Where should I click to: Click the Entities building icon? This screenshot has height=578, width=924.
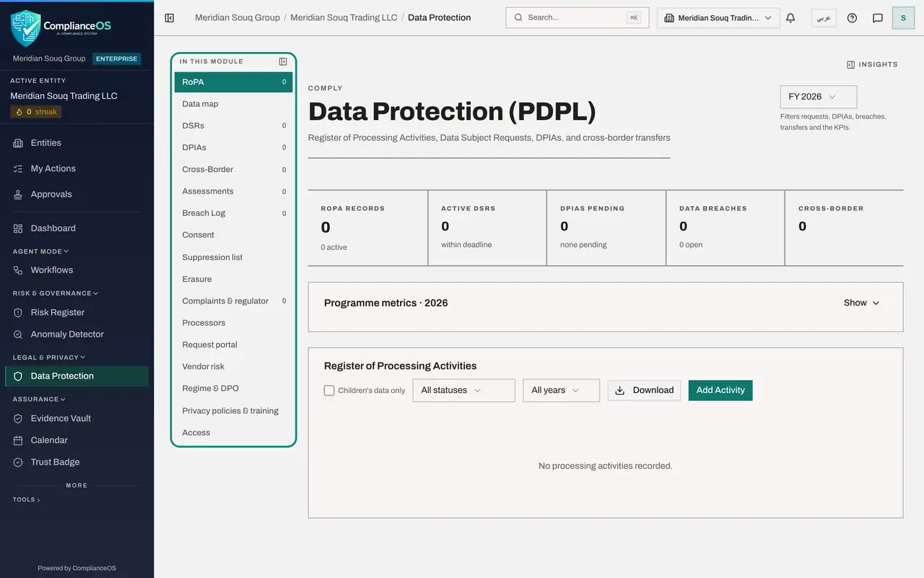18,143
